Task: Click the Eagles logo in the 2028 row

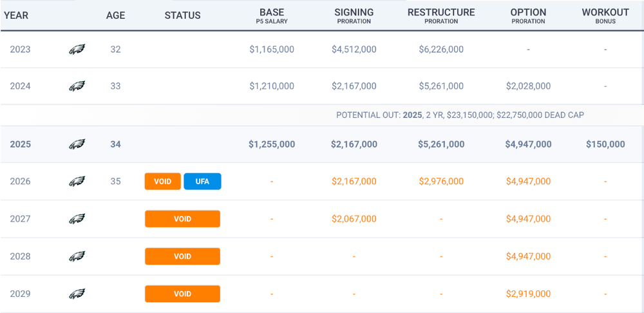Action: [x=77, y=256]
